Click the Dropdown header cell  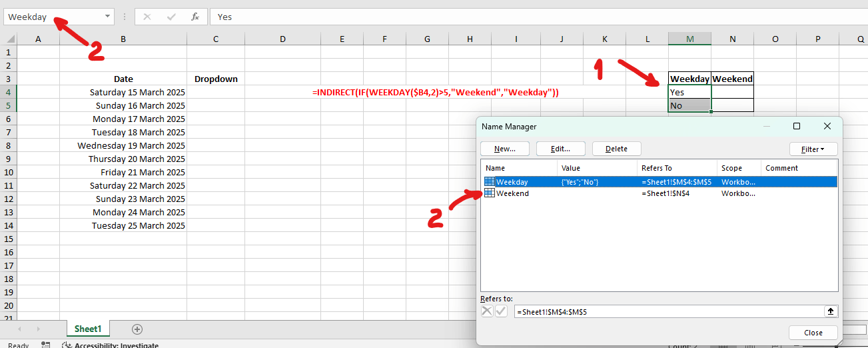(x=216, y=79)
